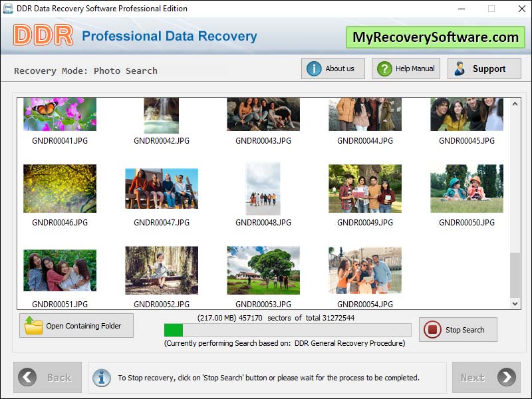
Task: Click the green recovery progress bar
Action: tap(174, 329)
